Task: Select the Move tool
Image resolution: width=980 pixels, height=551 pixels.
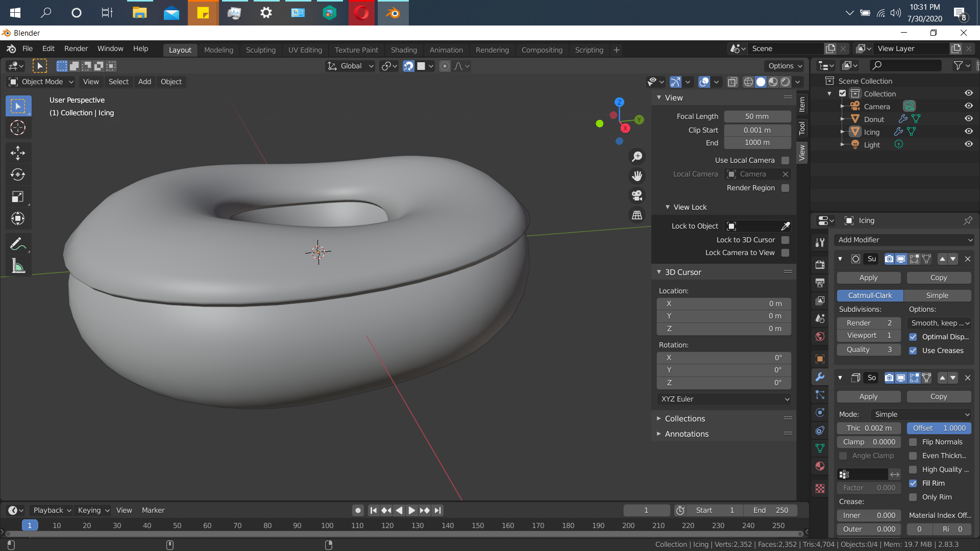Action: click(x=18, y=153)
